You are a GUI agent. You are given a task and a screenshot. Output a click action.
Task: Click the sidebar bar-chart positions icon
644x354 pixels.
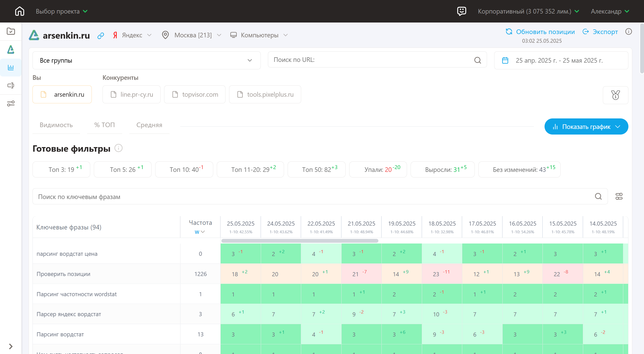[11, 68]
